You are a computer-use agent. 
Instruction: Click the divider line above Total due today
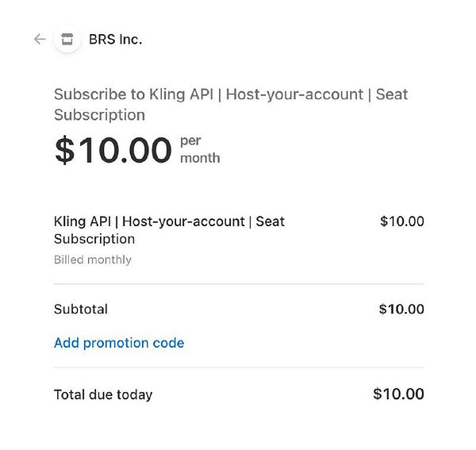point(239,367)
